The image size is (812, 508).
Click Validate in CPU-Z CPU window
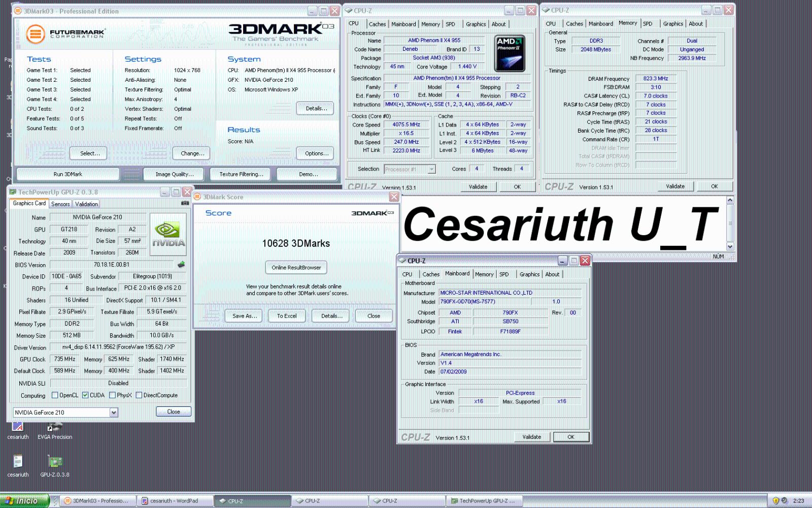pos(478,186)
